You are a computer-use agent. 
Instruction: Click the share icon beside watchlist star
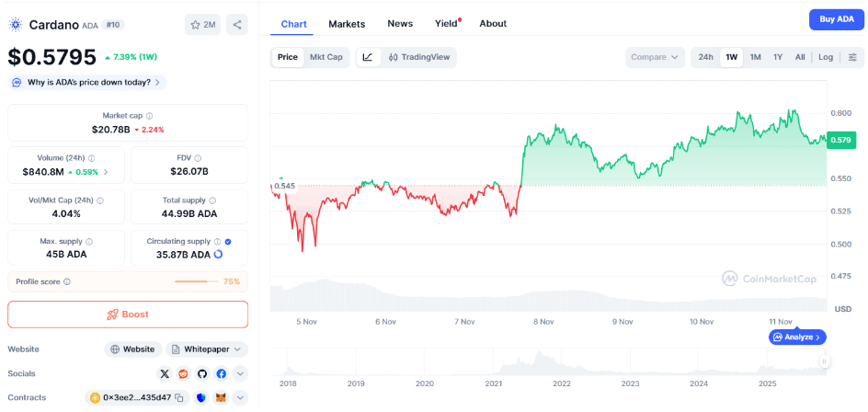[236, 25]
